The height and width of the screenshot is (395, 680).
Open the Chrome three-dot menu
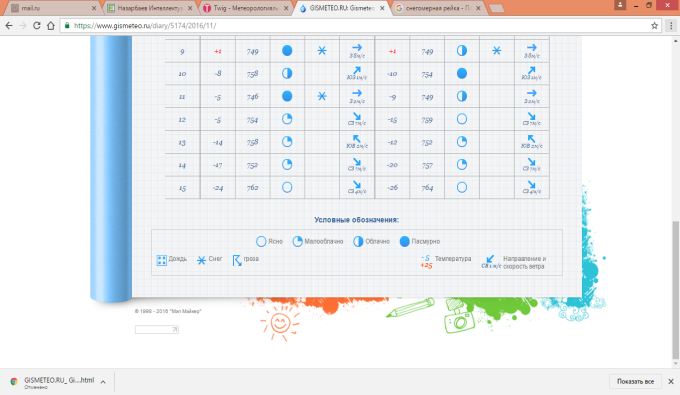tap(671, 26)
